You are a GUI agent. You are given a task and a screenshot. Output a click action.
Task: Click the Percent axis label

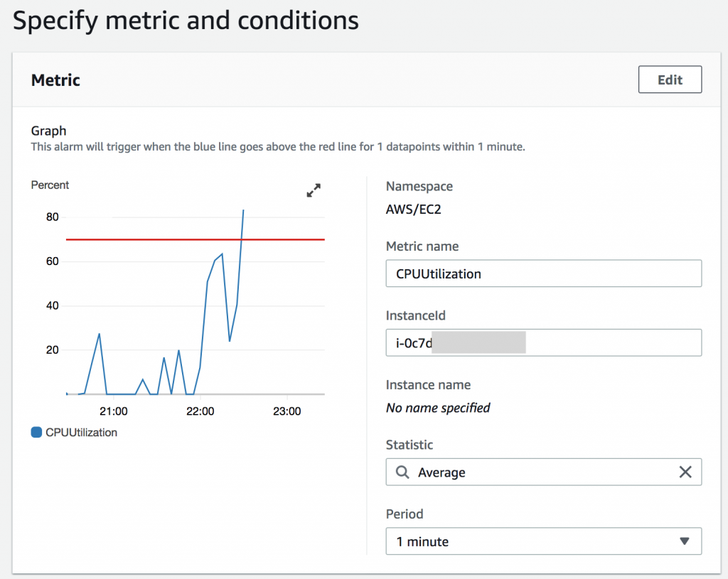click(x=49, y=185)
